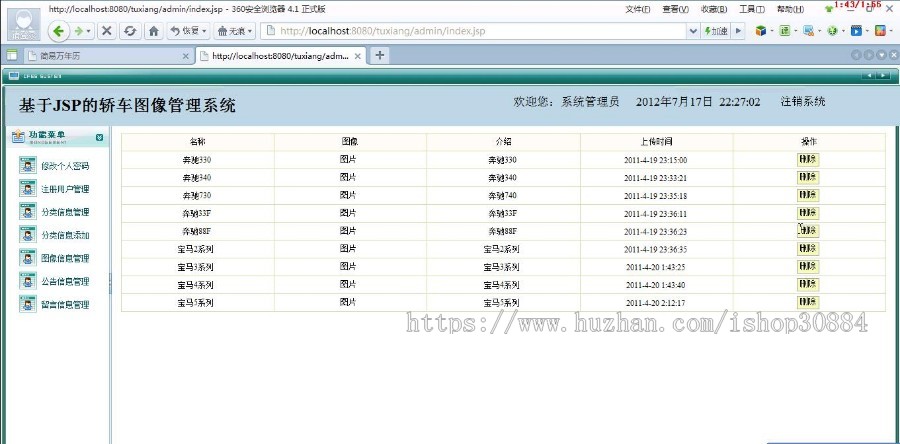This screenshot has width=900, height=444.
Task: Select the timestamp 2011-4-20 2:12:17
Action: 655,303
